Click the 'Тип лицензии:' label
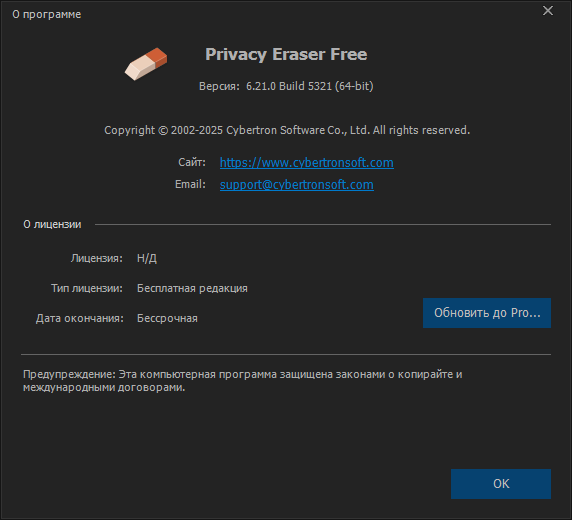 [87, 288]
